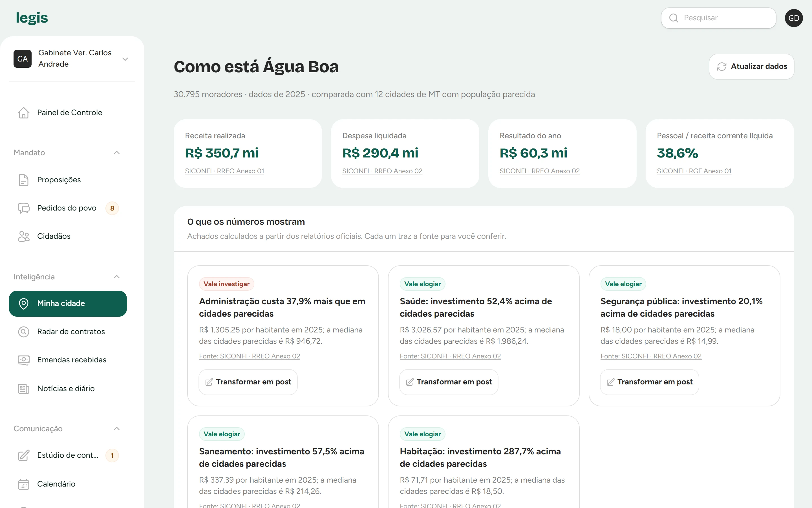The height and width of the screenshot is (508, 812).
Task: Click the Como está Água Boa title
Action: [256, 67]
